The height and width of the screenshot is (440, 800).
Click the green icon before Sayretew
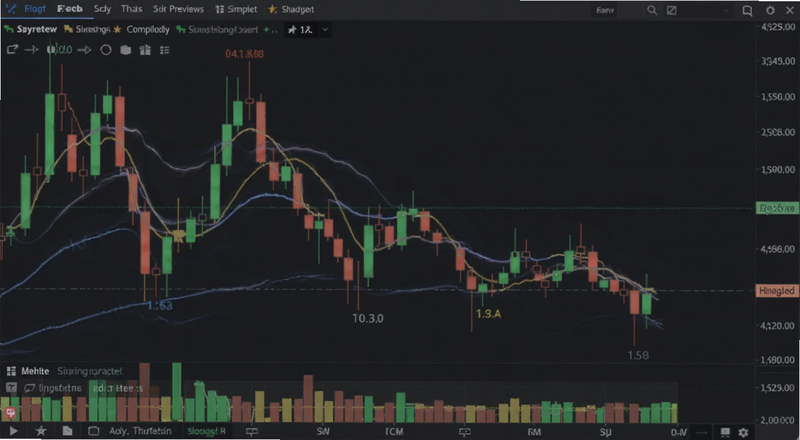click(x=9, y=30)
